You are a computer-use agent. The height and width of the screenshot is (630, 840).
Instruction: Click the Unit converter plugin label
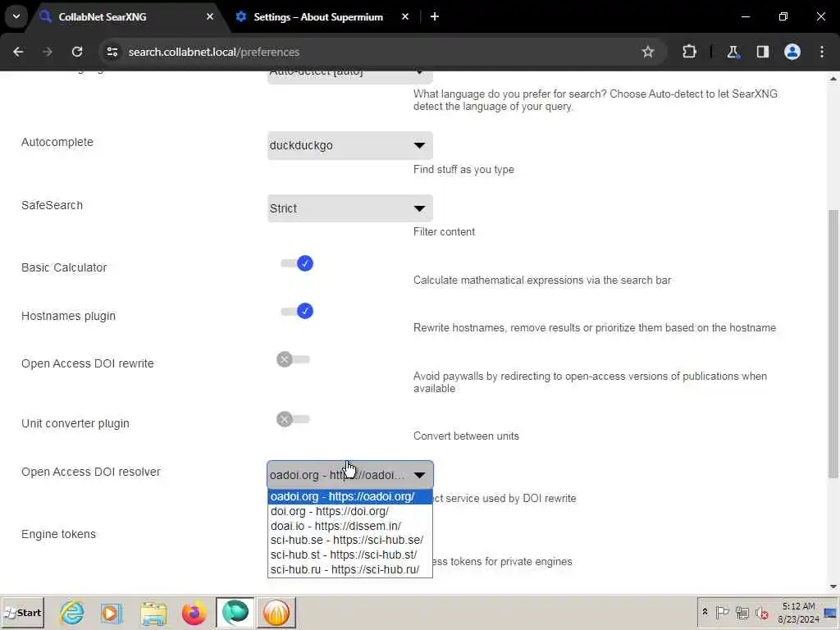[75, 423]
